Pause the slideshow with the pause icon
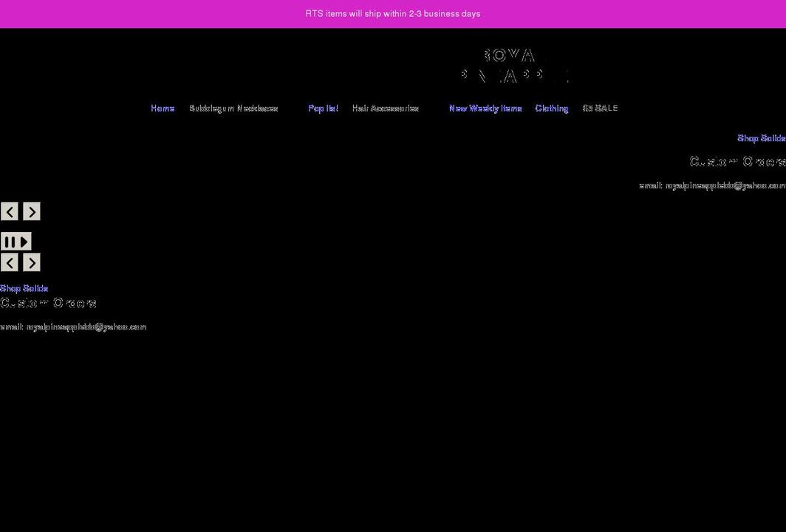 pos(11,242)
